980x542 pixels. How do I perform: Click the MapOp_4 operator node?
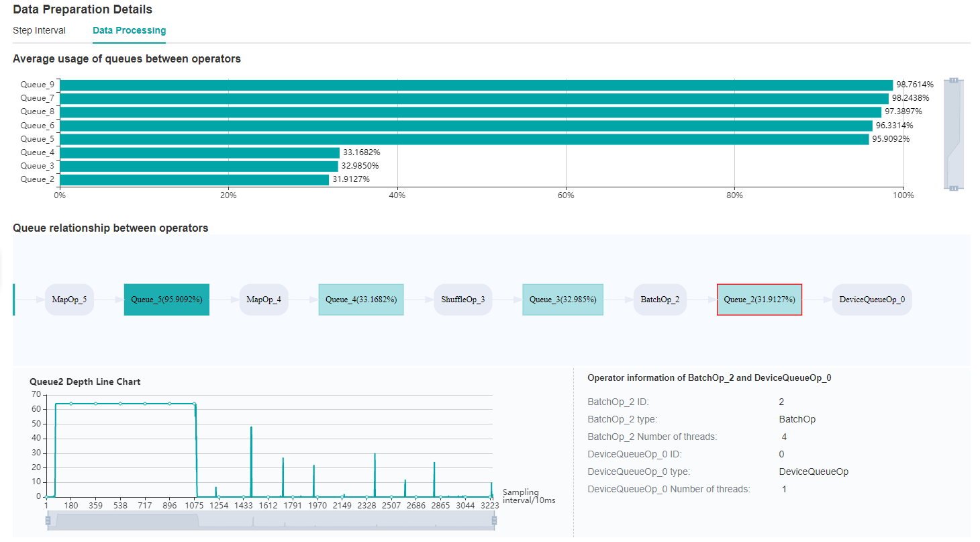pyautogui.click(x=264, y=300)
